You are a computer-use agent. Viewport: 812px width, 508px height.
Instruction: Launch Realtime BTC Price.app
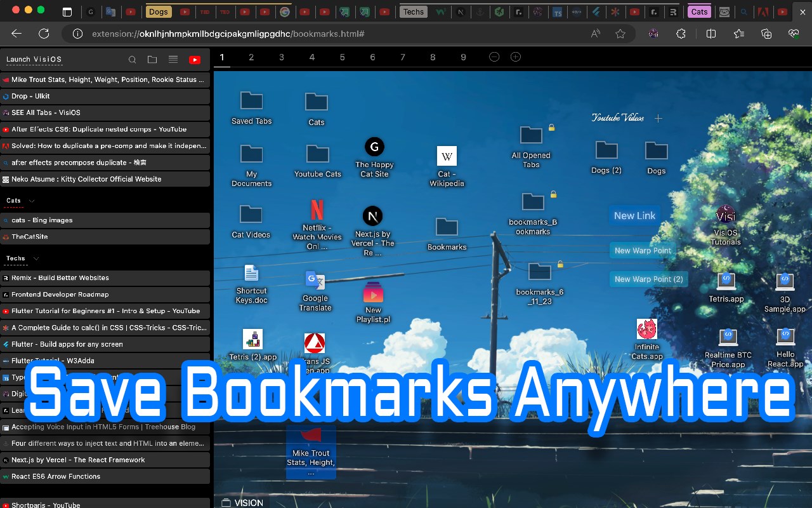(728, 349)
